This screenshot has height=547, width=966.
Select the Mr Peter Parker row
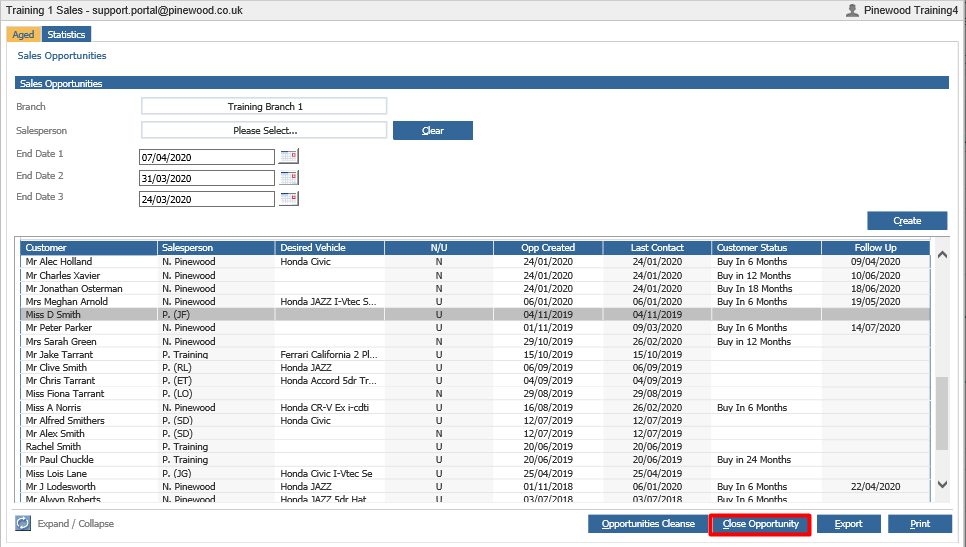pos(475,328)
